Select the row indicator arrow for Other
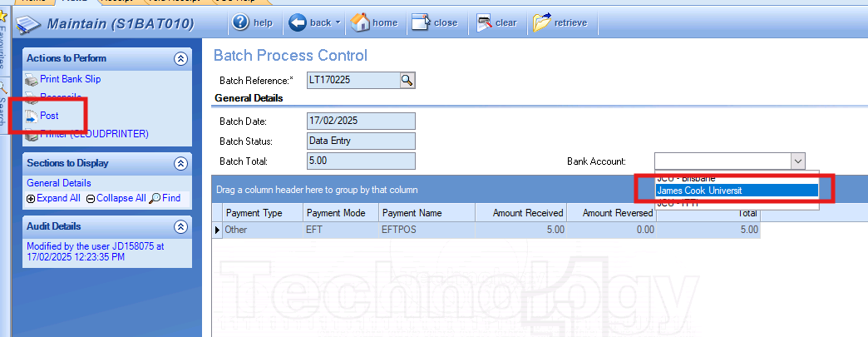The image size is (868, 337). pos(218,230)
